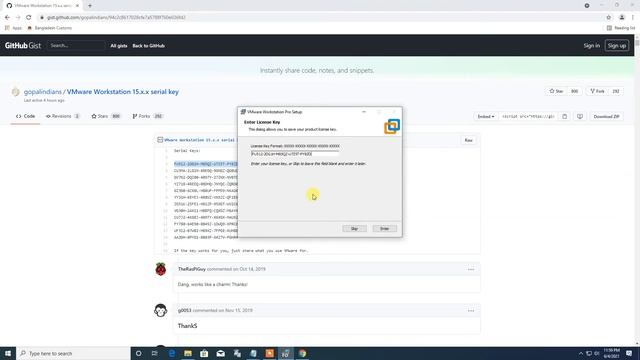Viewport: 640px width, 360px height.
Task: Switch to the Revisions tab
Action: (x=62, y=116)
